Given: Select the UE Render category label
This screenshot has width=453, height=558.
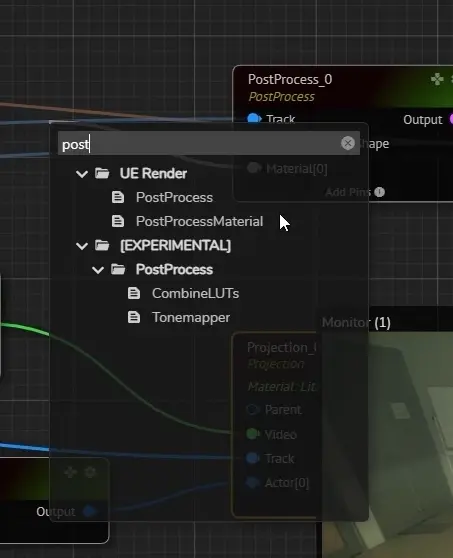Looking at the screenshot, I should pyautogui.click(x=153, y=174).
